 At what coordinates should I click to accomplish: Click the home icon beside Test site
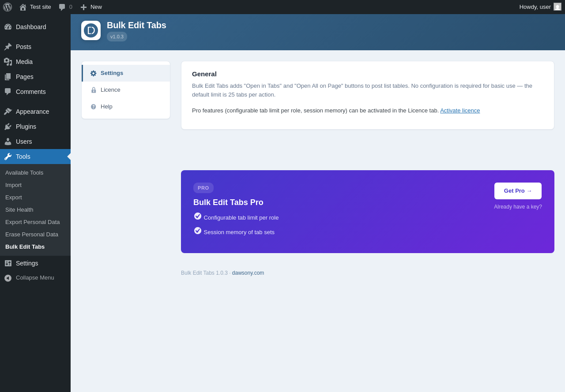(x=23, y=7)
